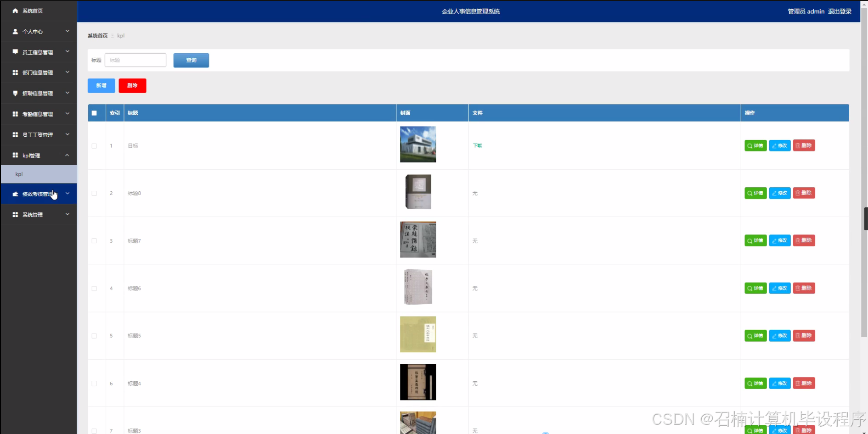Open the 系统首页 sidebar menu item
This screenshot has width=868, height=434.
(39, 11)
